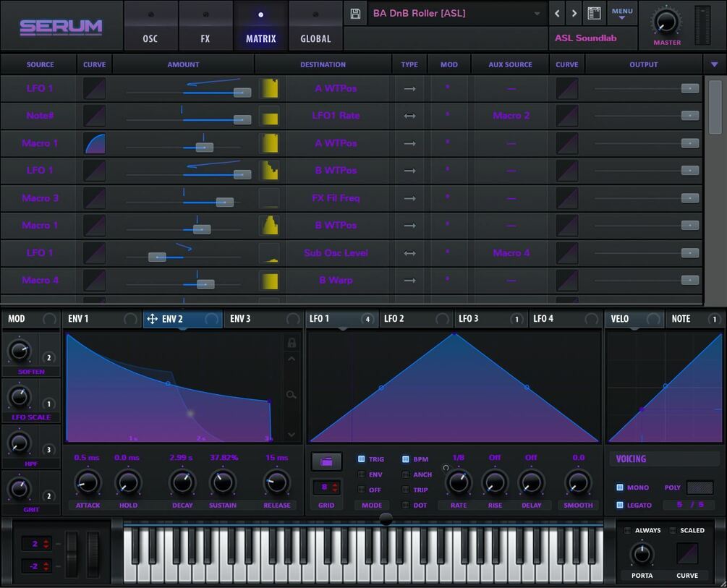Click the type arrow for LFO 1 Sub Osc Level row
This screenshot has width=727, height=588.
[x=409, y=253]
